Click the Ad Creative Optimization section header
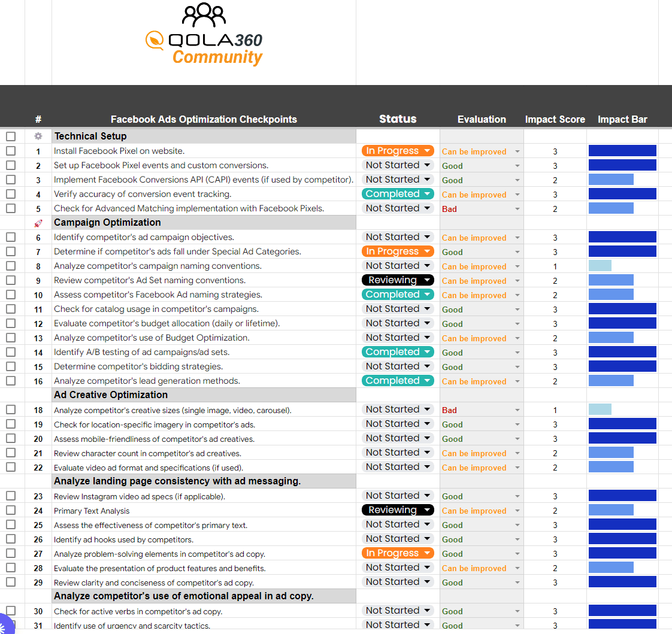Image resolution: width=672 pixels, height=634 pixels. click(204, 395)
